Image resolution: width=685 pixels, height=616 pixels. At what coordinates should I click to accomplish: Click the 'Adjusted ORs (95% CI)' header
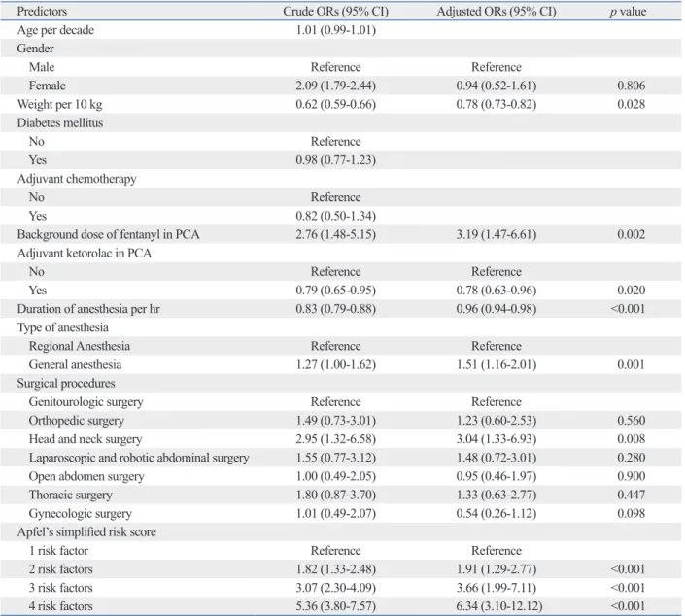[x=497, y=12]
